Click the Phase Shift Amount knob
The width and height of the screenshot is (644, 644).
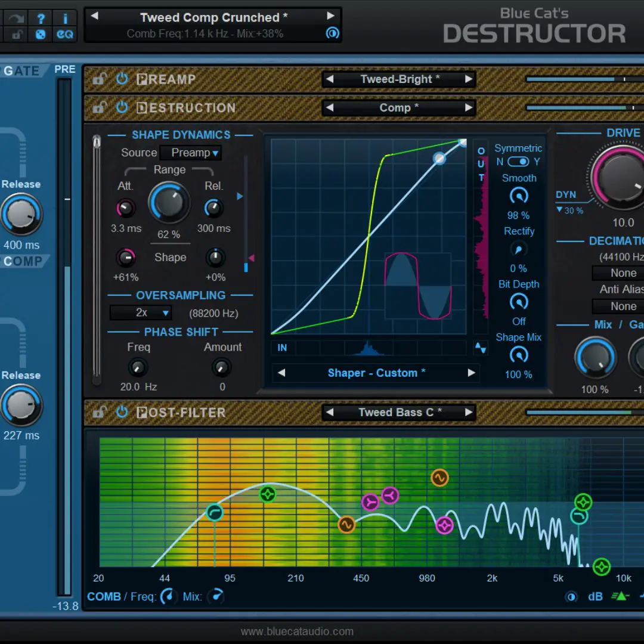(221, 367)
